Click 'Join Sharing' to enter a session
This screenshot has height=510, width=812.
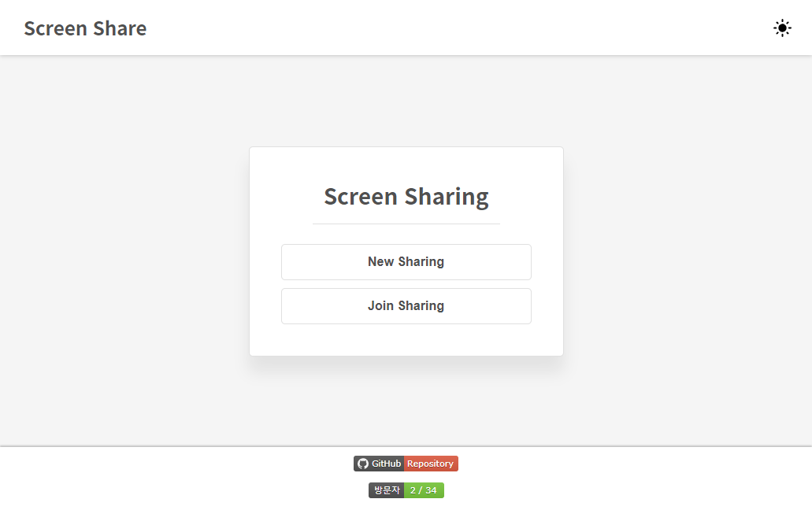click(406, 305)
